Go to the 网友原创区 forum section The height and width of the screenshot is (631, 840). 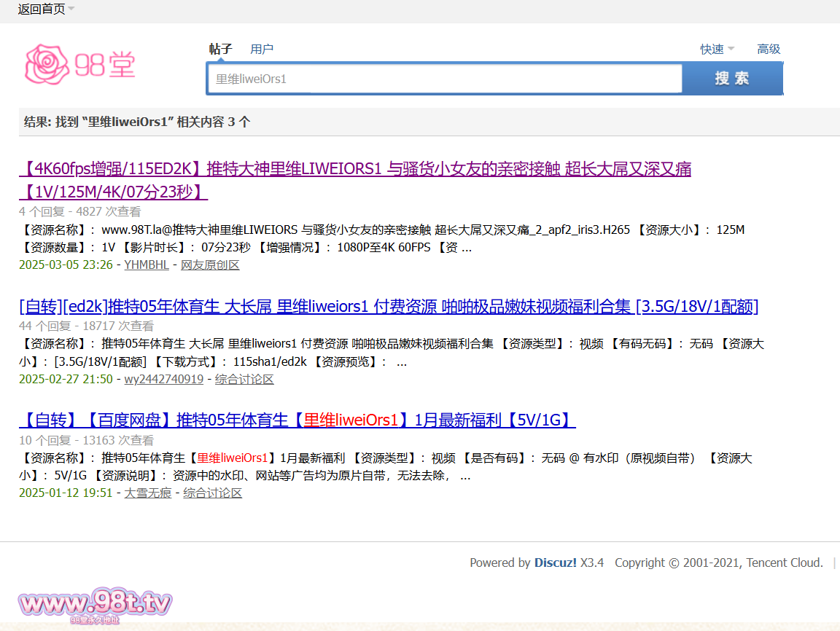coord(210,264)
